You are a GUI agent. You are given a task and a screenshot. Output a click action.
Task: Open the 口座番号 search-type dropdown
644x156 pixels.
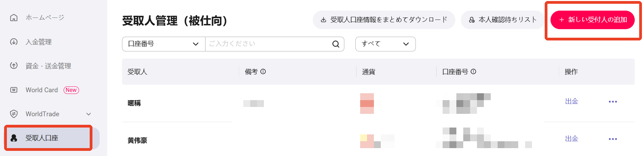point(164,44)
